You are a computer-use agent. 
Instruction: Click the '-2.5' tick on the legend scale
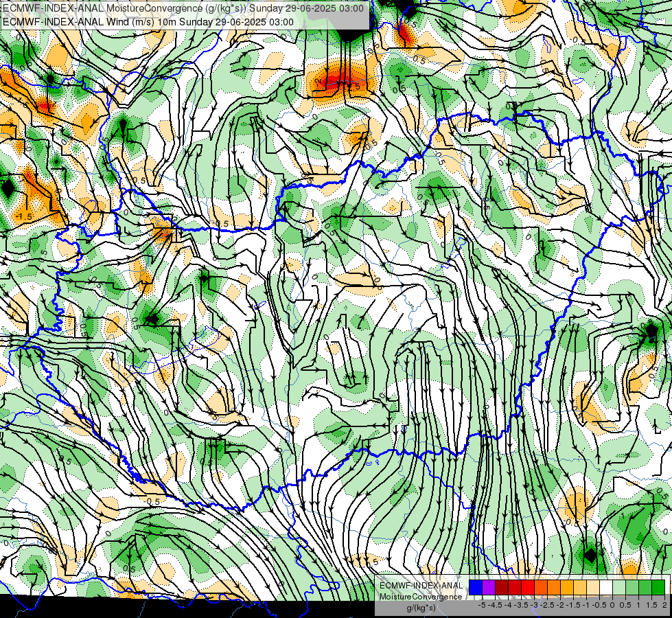tap(547, 605)
